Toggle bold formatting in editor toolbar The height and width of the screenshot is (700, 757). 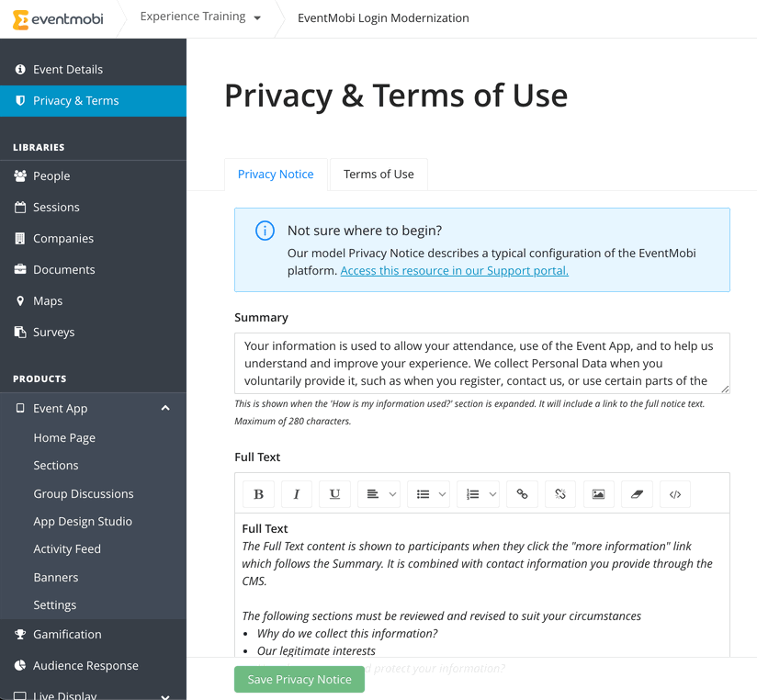(258, 494)
